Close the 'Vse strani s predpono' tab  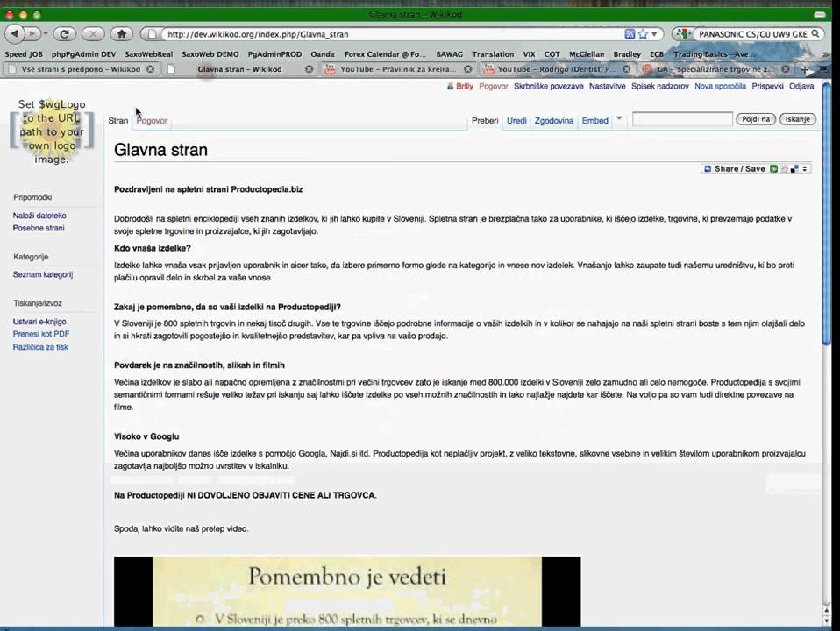coord(151,69)
